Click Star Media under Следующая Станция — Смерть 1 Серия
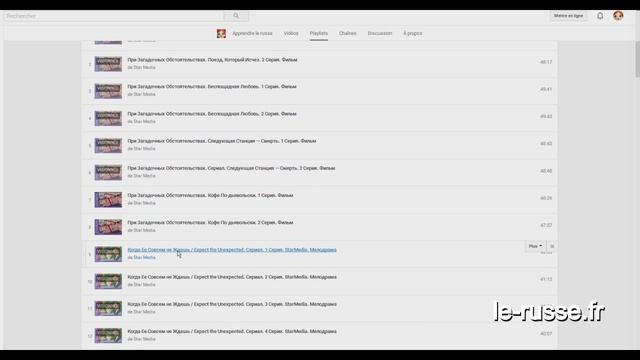 pyautogui.click(x=144, y=149)
